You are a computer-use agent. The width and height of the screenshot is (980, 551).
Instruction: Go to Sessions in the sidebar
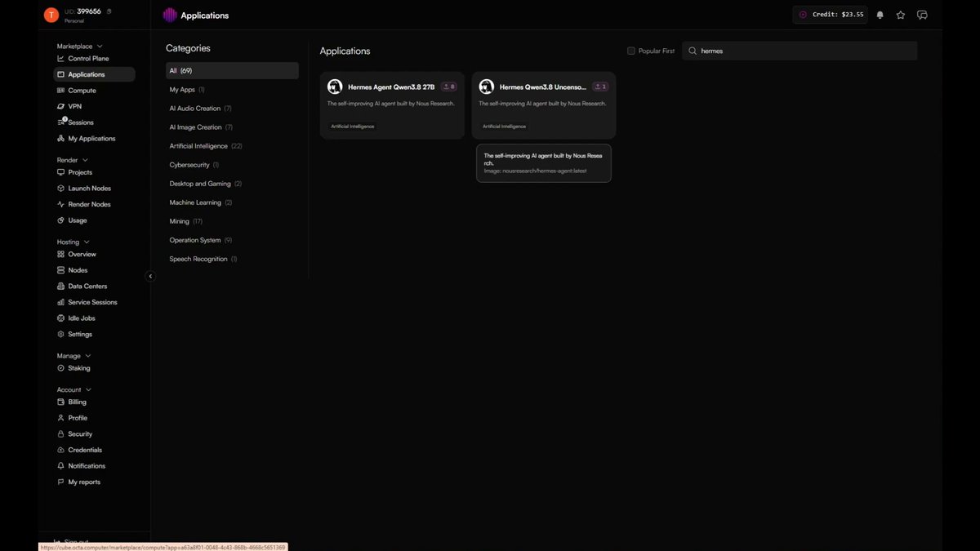[x=80, y=122]
